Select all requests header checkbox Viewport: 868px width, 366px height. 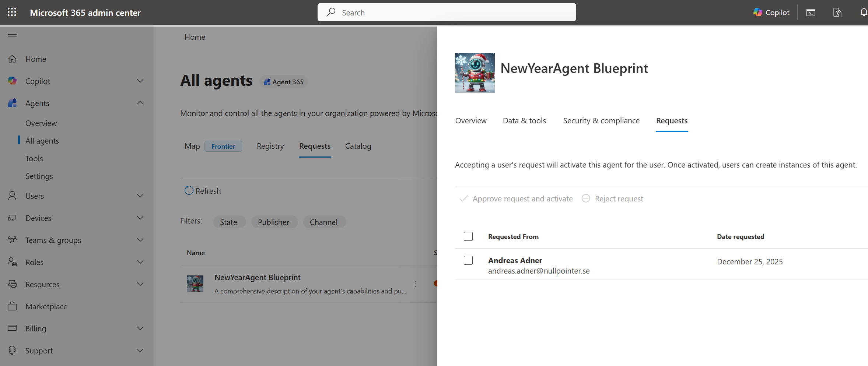tap(468, 236)
